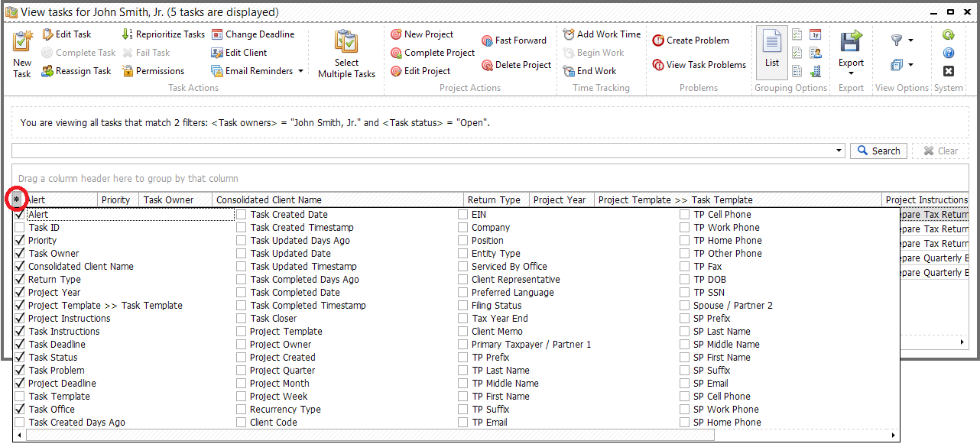This screenshot has width=980, height=444.
Task: Check the Task Template column checkbox
Action: (20, 397)
